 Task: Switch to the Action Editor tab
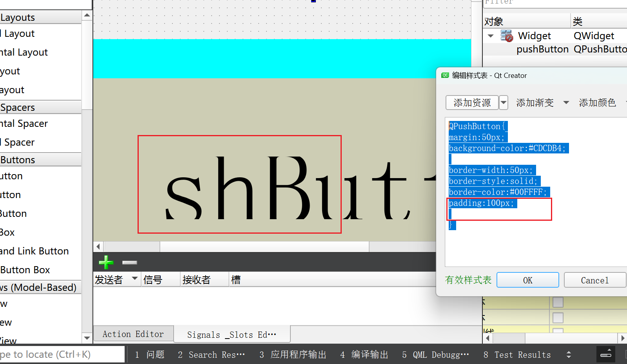point(133,333)
